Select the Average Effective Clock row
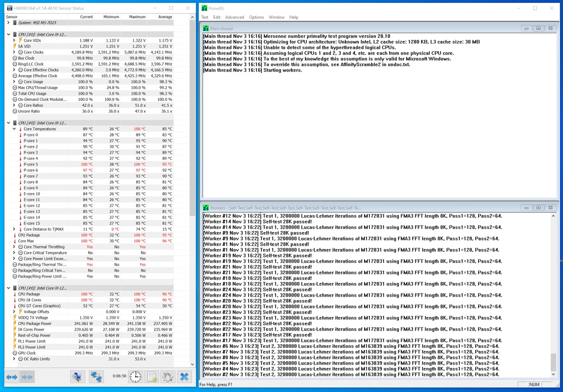The height and width of the screenshot is (392, 563). click(89, 76)
